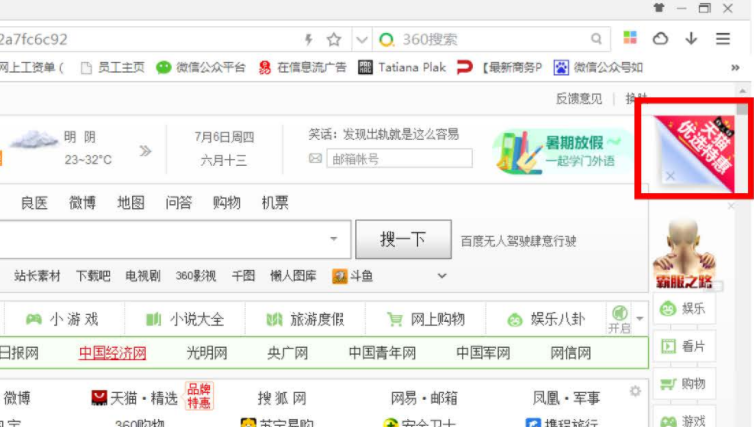The width and height of the screenshot is (754, 427).
Task: Click the 360 search engine logo
Action: (x=387, y=39)
